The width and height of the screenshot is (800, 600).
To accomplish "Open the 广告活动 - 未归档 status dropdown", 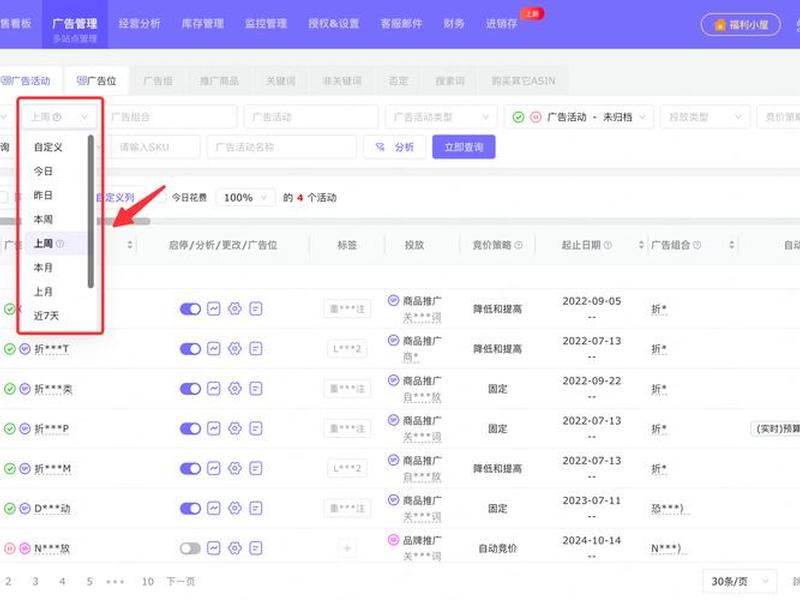I will 579,117.
